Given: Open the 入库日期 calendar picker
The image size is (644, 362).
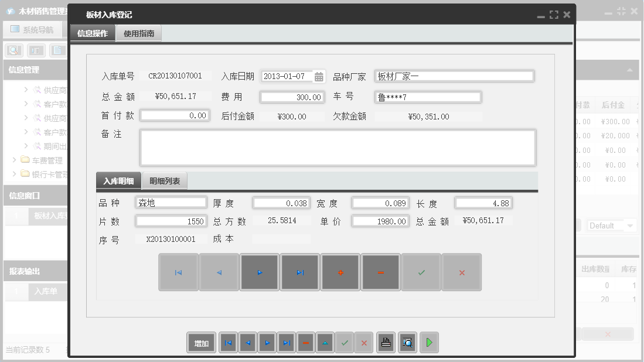Looking at the screenshot, I should [x=319, y=76].
